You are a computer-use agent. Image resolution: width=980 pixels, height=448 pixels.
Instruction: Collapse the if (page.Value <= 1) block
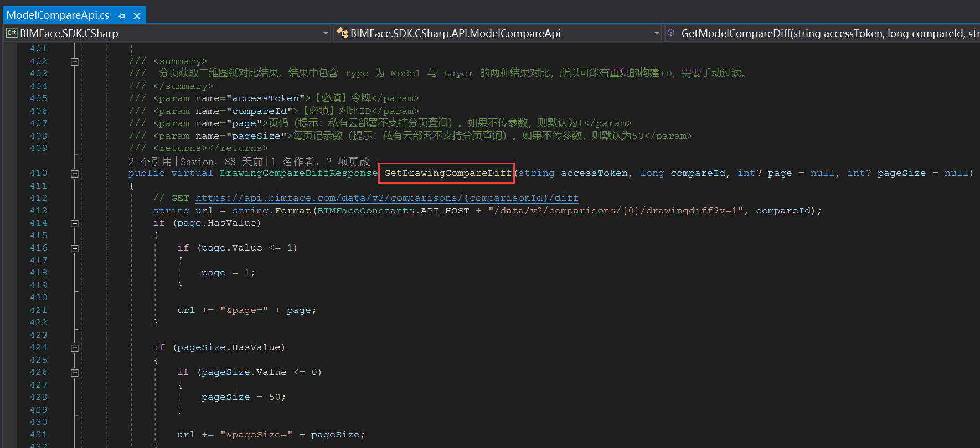[x=74, y=248]
